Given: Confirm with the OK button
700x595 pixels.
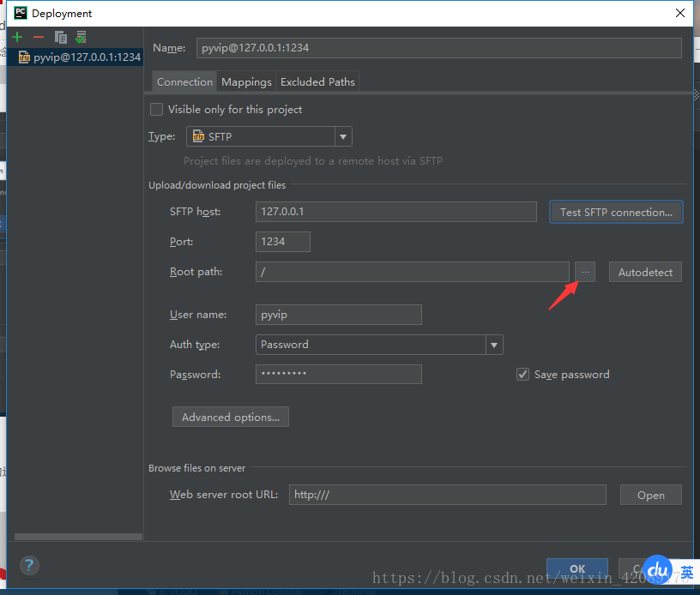Looking at the screenshot, I should pyautogui.click(x=576, y=568).
